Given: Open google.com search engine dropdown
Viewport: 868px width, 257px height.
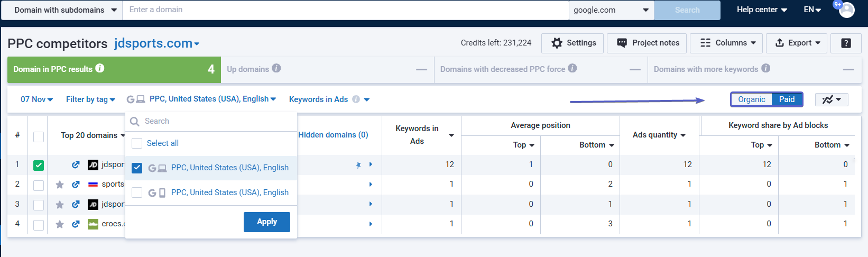Looking at the screenshot, I should click(x=612, y=10).
